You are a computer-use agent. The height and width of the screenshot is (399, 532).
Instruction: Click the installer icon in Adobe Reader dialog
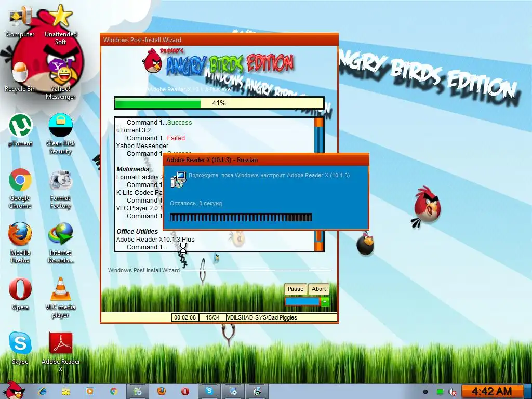coord(178,179)
